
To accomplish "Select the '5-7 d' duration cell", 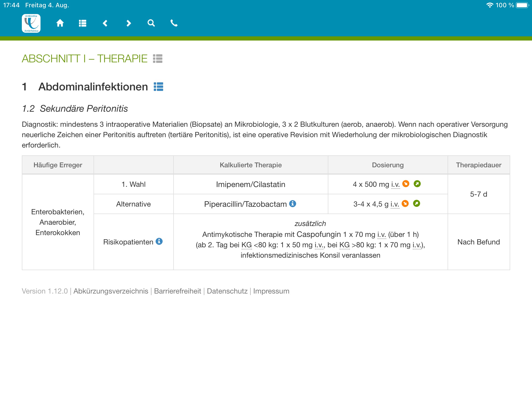I will [x=479, y=194].
